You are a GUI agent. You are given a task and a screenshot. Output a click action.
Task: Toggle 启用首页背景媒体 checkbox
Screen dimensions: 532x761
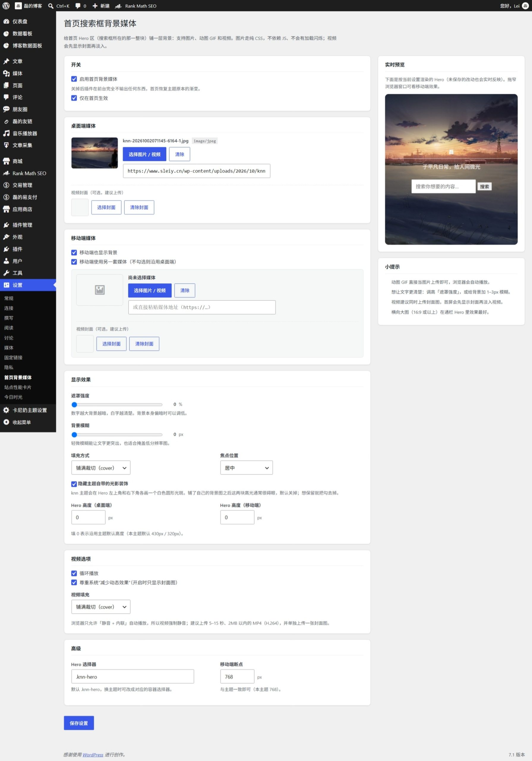[x=74, y=79]
